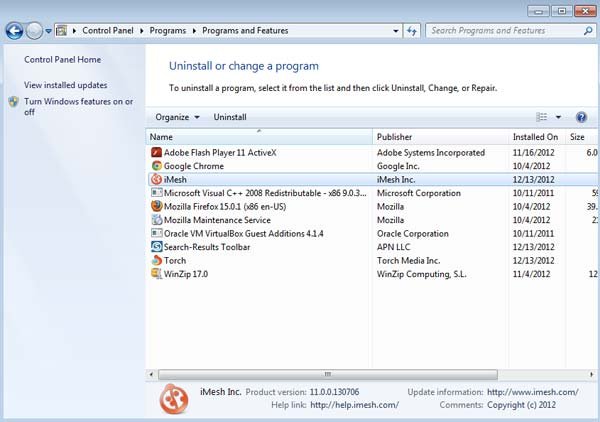The image size is (600, 422).
Task: Expand arrow after Control Panel breadcrumb
Action: pyautogui.click(x=142, y=31)
